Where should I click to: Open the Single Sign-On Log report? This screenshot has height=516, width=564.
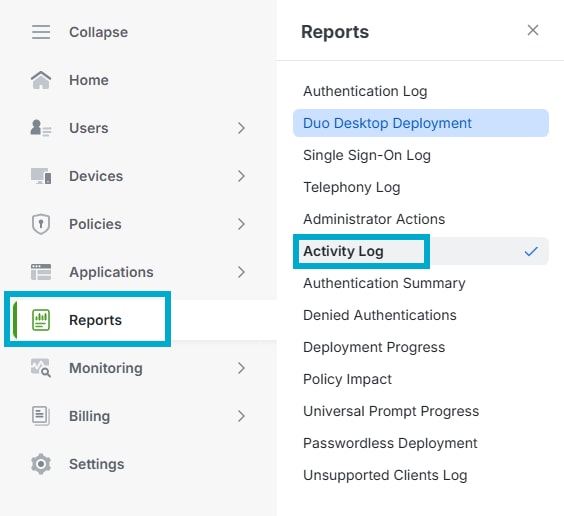tap(367, 155)
